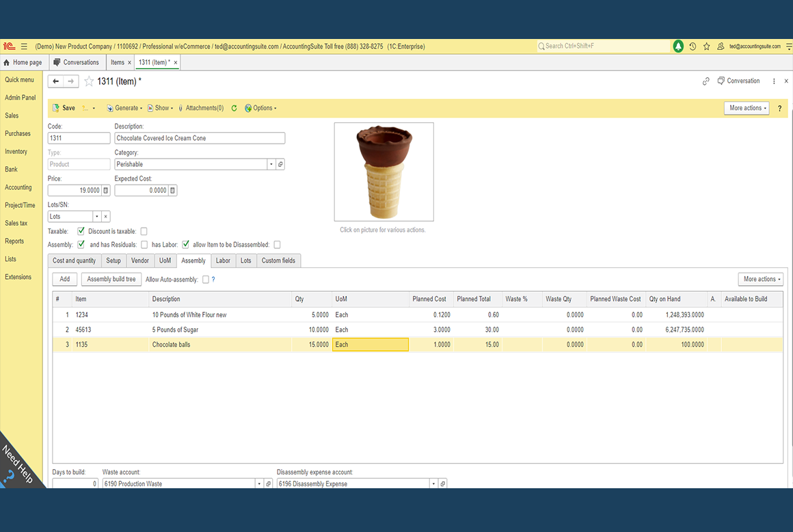The width and height of the screenshot is (793, 532).
Task: Refresh the form with green arrow icon
Action: pos(234,108)
